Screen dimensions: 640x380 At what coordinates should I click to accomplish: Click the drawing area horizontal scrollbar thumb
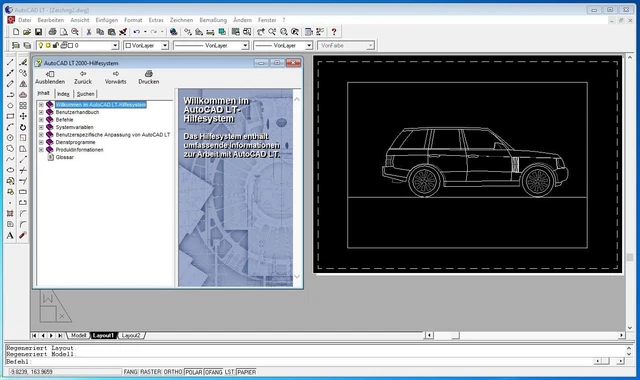(x=455, y=336)
